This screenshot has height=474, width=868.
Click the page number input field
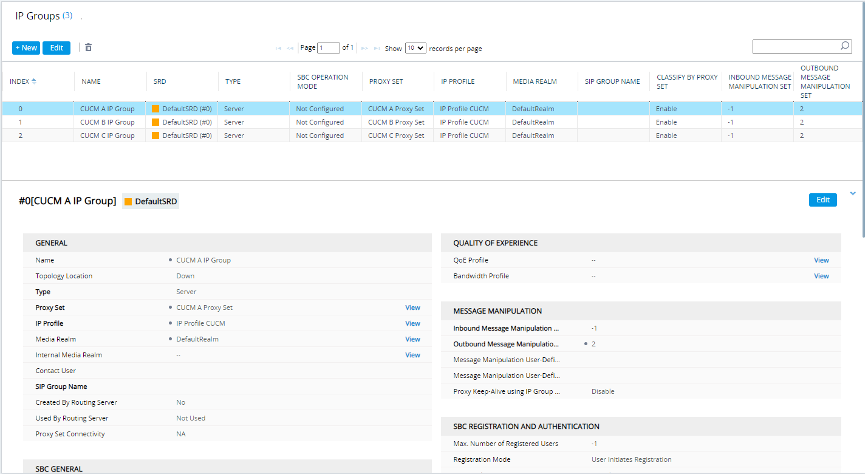pos(329,48)
